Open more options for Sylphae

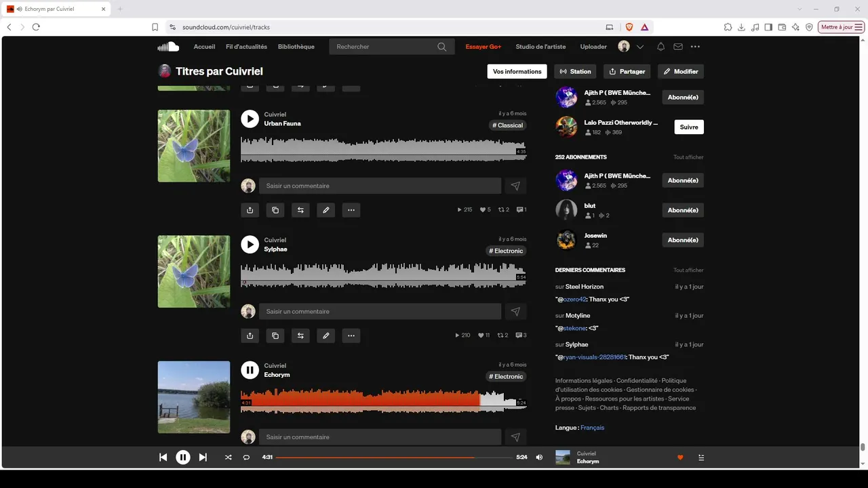351,335
